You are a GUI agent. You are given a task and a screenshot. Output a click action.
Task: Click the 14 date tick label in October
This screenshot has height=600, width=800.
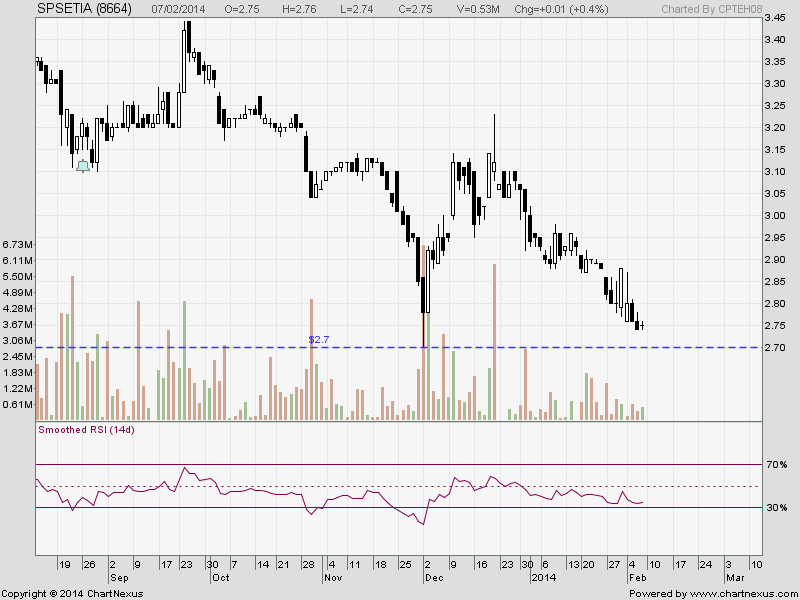263,565
